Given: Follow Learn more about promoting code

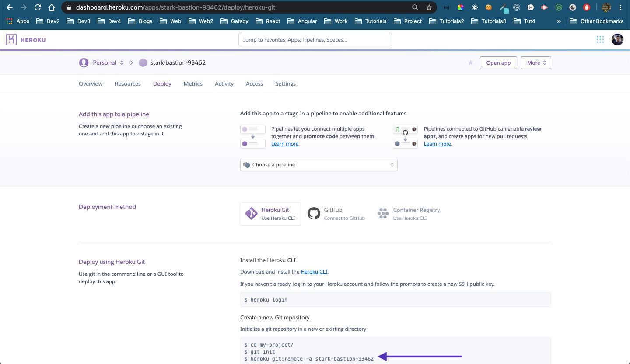Looking at the screenshot, I should coord(285,144).
